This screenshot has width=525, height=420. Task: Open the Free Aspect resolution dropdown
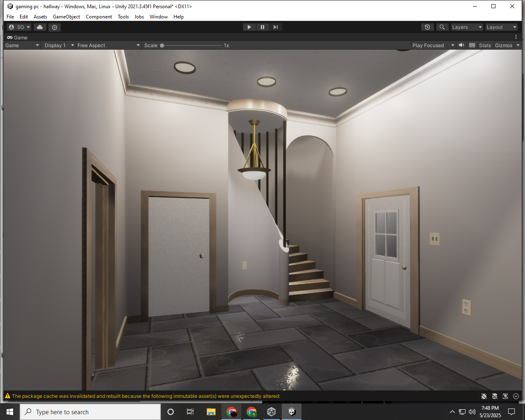[108, 46]
